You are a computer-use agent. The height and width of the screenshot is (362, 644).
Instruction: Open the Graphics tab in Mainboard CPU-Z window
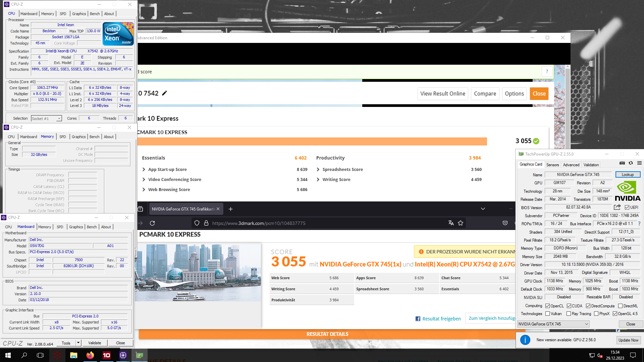(x=76, y=227)
